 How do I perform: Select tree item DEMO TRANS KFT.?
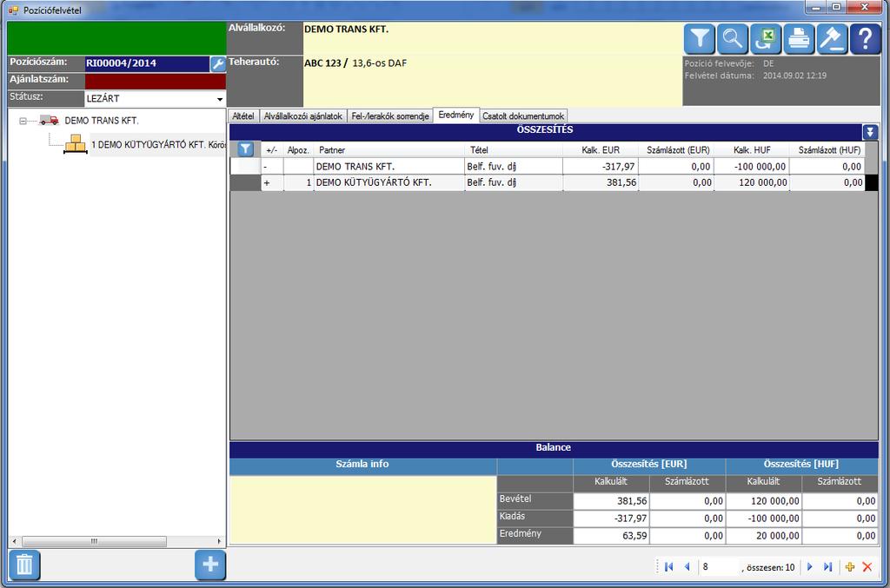[x=102, y=120]
